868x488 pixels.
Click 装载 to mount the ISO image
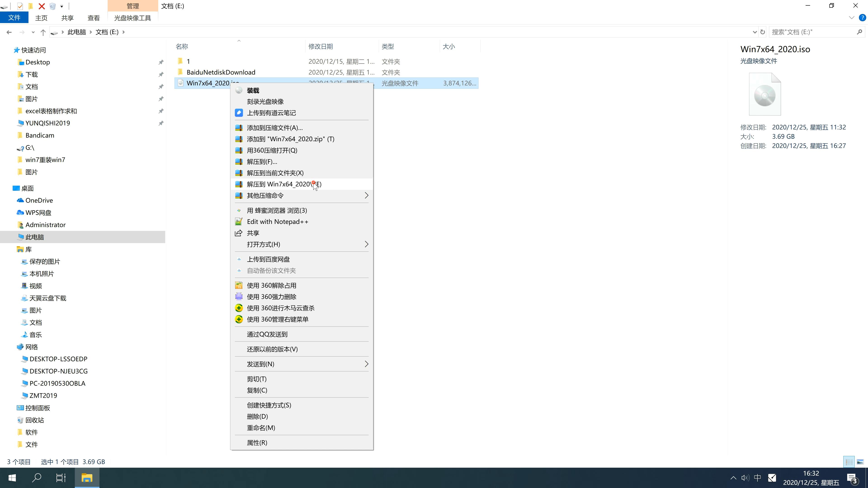pyautogui.click(x=253, y=90)
